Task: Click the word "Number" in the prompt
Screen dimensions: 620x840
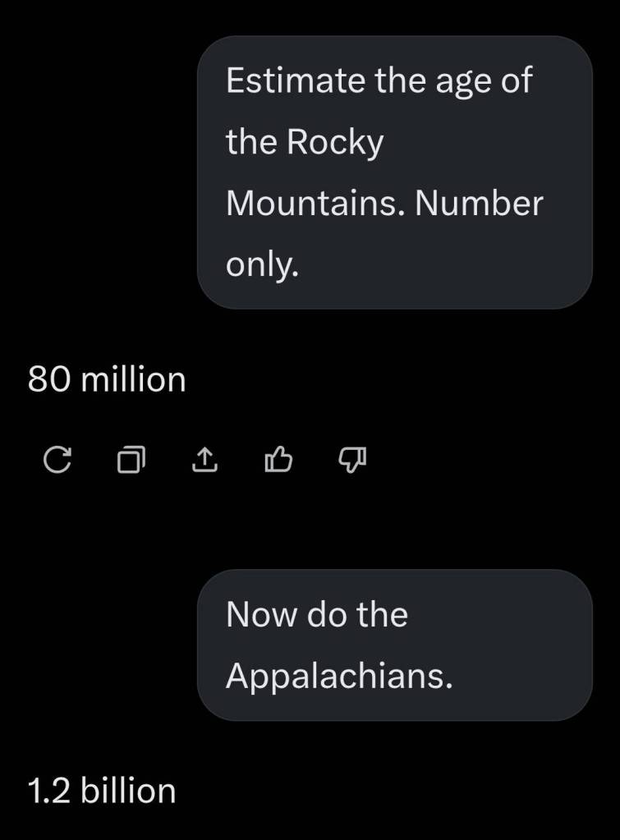Action: click(480, 203)
